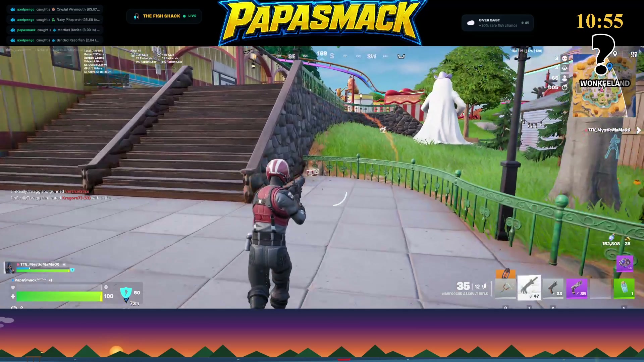Click The Fish Shack title

point(161,16)
